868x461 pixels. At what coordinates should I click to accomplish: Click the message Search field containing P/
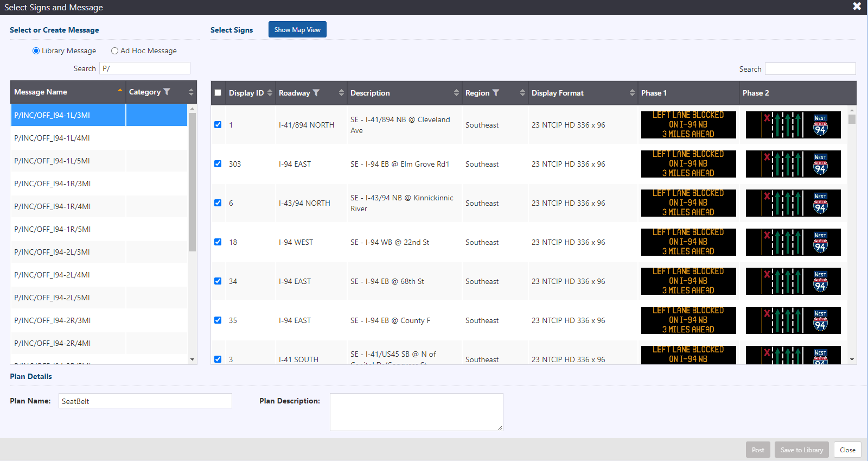pos(145,68)
